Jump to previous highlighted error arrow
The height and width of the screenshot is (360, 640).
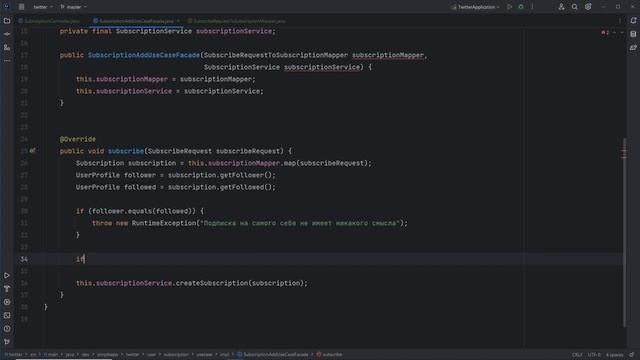614,32
